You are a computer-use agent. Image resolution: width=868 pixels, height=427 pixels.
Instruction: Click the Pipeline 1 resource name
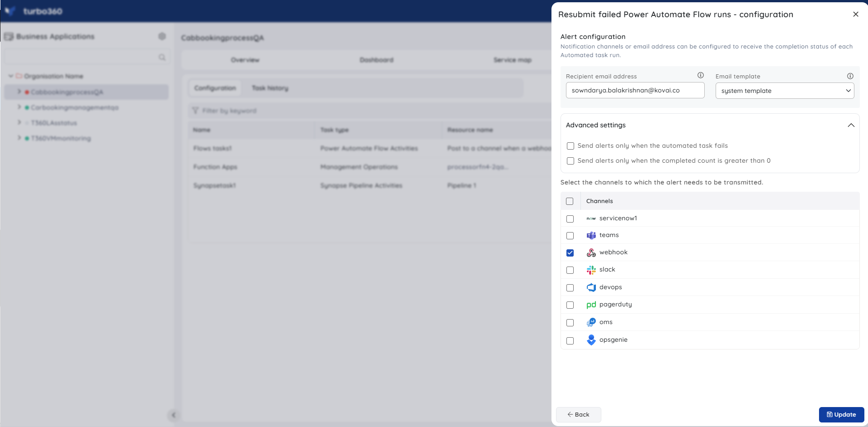point(461,185)
